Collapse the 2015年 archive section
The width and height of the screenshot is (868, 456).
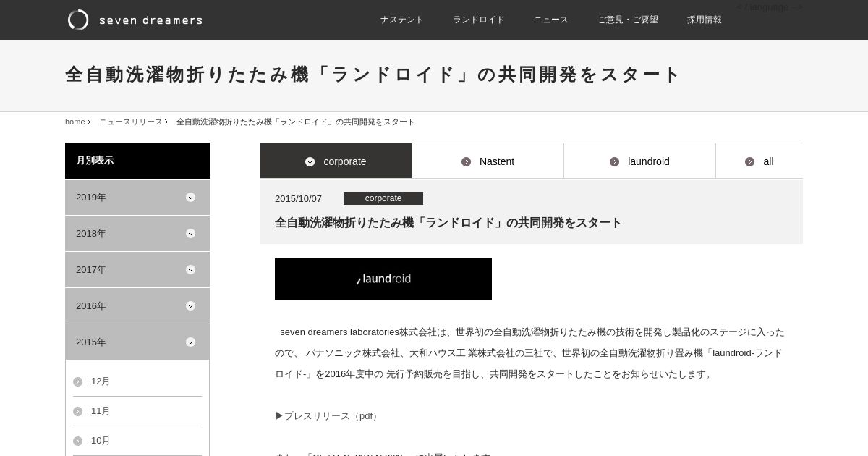(137, 342)
